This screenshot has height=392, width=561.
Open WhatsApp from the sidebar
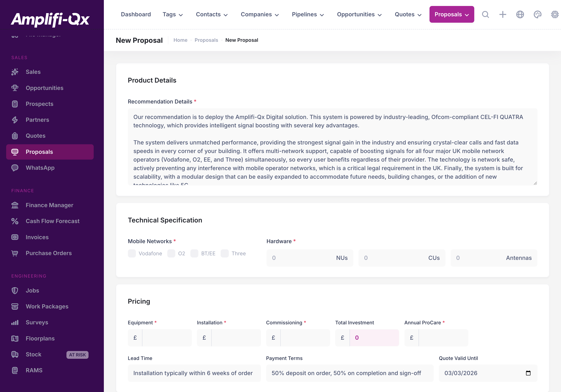tap(40, 168)
